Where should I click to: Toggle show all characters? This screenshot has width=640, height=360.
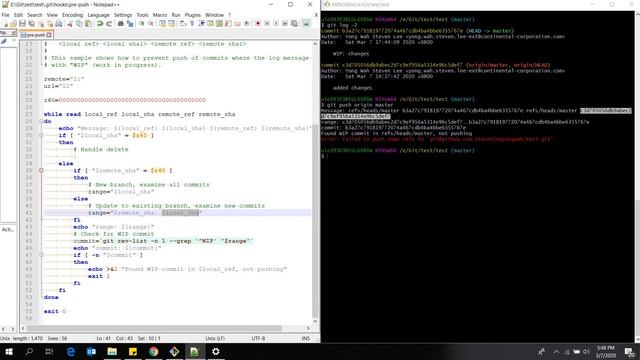click(192, 24)
